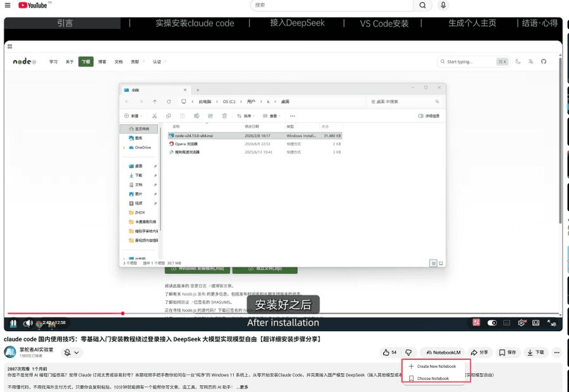Save the video using 保存 button
This screenshot has width=569, height=392.
pyautogui.click(x=508, y=352)
